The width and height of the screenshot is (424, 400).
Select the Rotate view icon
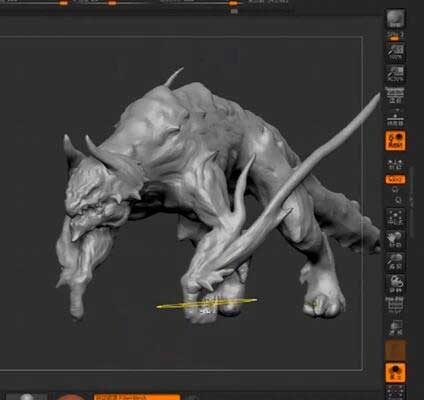click(x=395, y=284)
